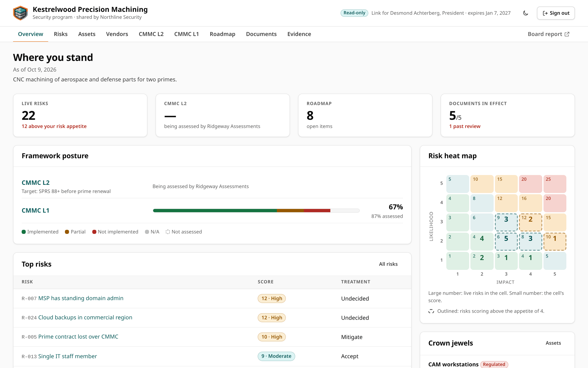Switch to the Risks tab

point(60,34)
